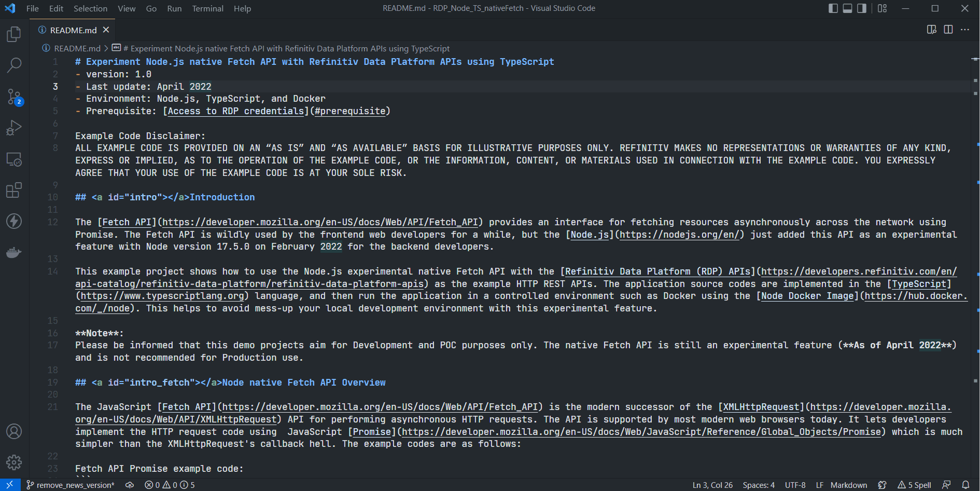The width and height of the screenshot is (980, 491).
Task: Follow the www.typescriptlang.org link
Action: (162, 296)
